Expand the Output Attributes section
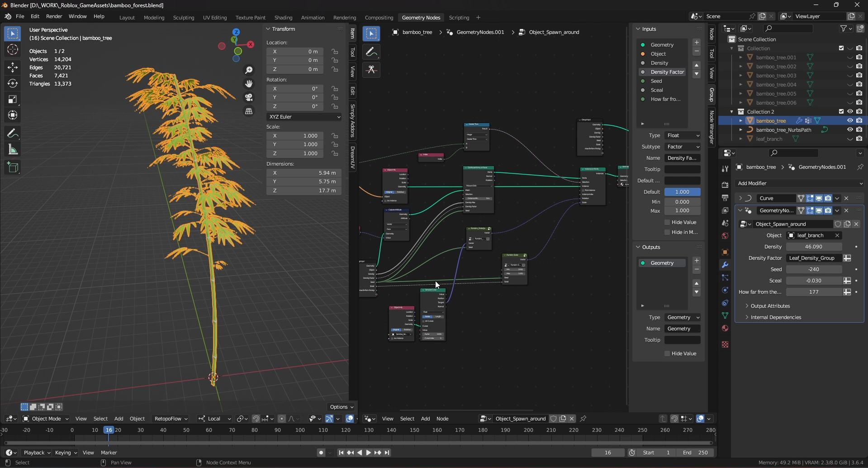This screenshot has width=868, height=468. pos(770,306)
